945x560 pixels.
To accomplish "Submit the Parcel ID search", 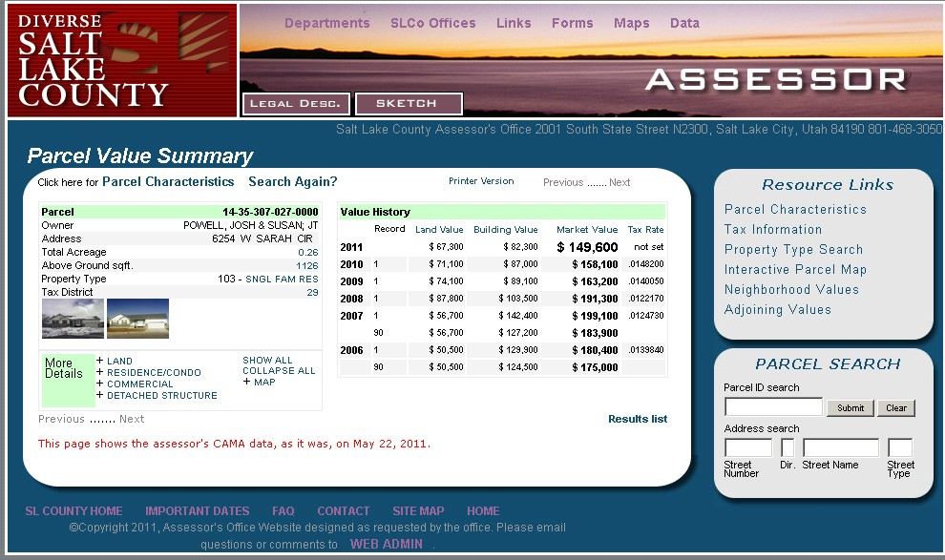I will (850, 408).
